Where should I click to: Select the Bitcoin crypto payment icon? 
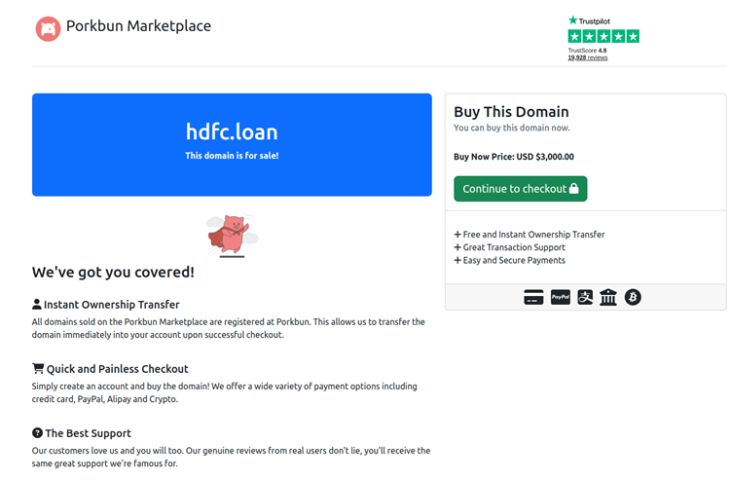click(633, 297)
